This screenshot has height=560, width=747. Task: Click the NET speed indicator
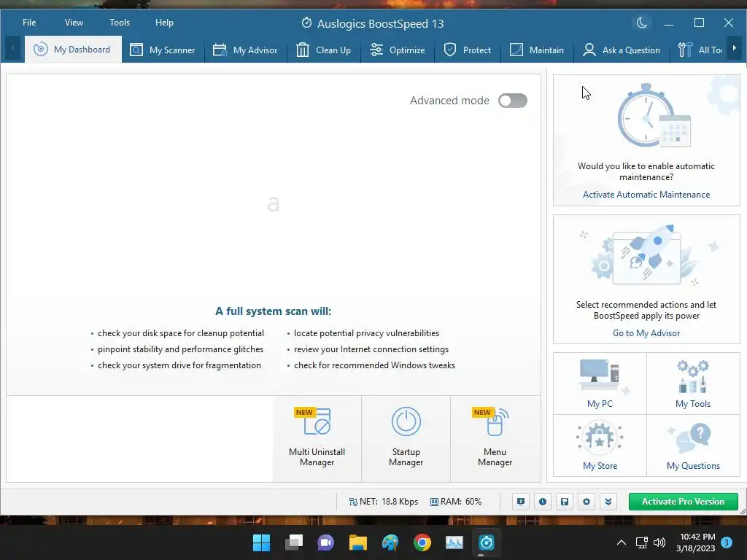(x=384, y=502)
